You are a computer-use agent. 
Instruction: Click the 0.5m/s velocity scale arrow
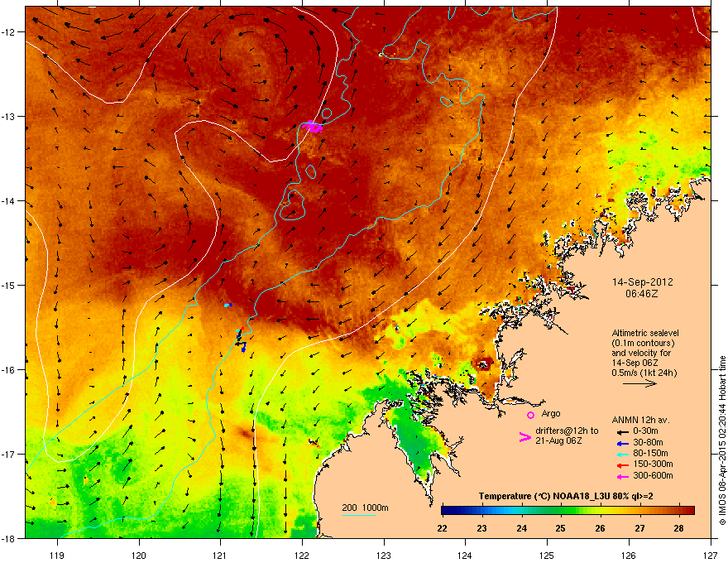[639, 383]
